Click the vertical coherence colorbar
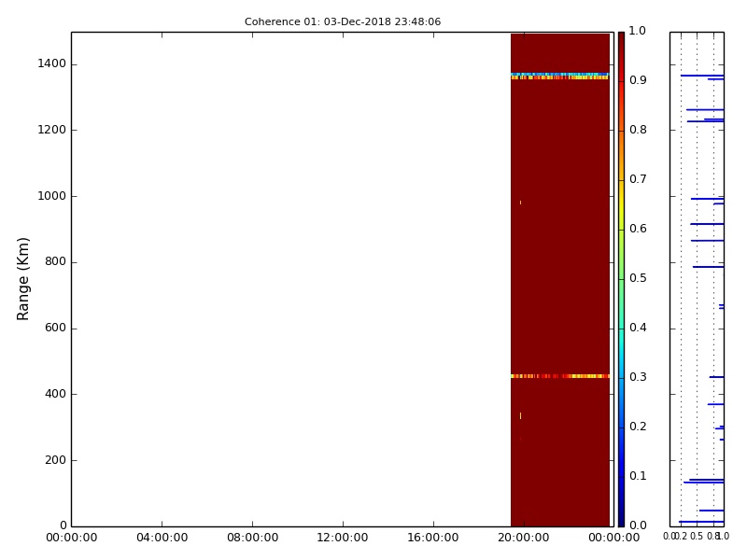Image resolution: width=747 pixels, height=560 pixels. click(x=621, y=279)
